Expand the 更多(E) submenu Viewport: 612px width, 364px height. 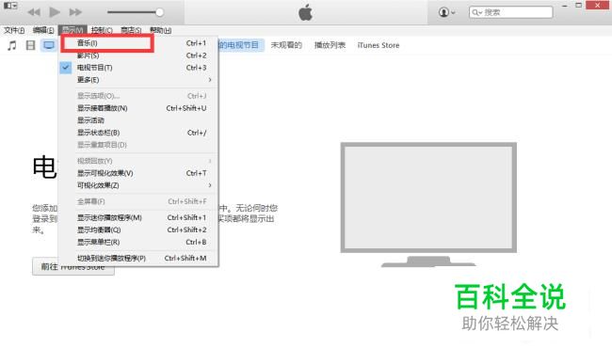tap(138, 80)
